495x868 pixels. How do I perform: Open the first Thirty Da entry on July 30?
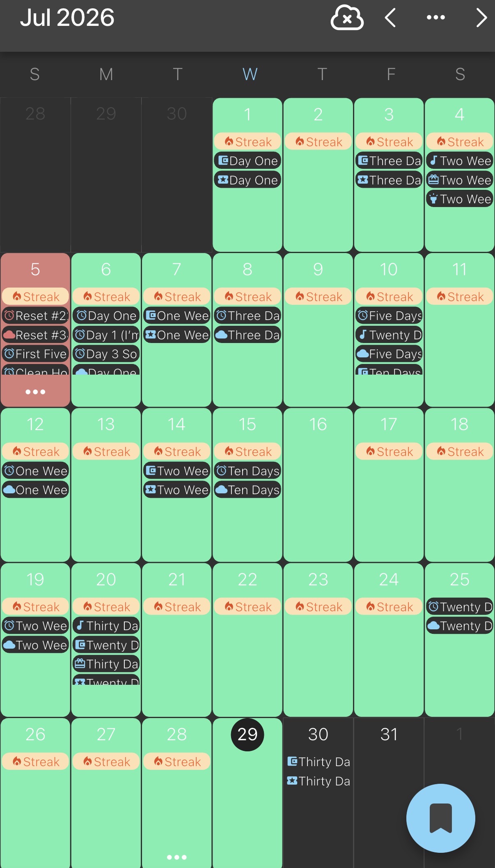click(x=319, y=762)
